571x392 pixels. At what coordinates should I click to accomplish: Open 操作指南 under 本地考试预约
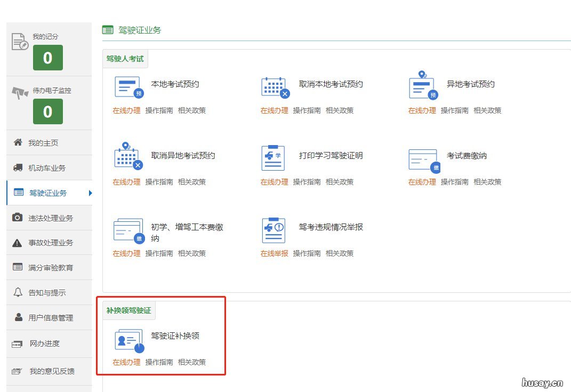click(x=159, y=110)
